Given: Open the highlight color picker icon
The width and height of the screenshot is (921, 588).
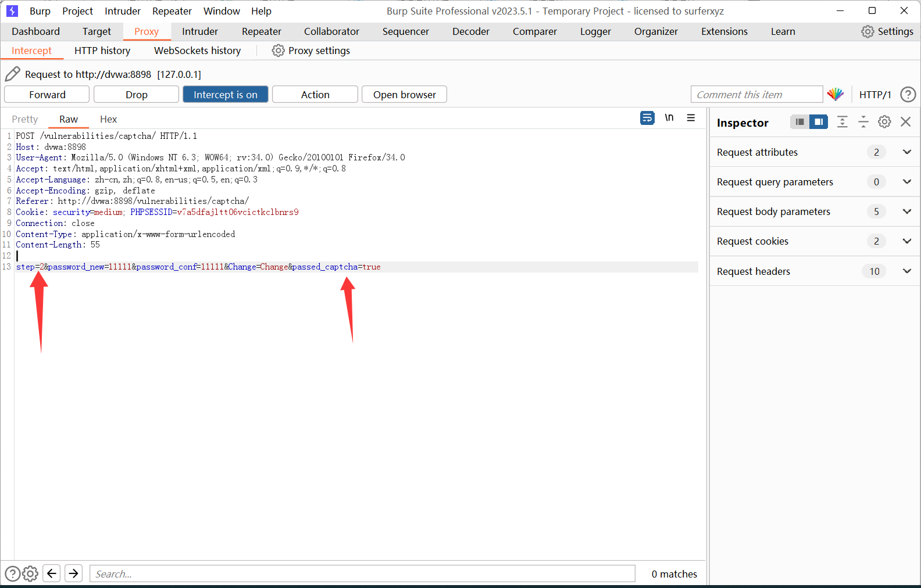Looking at the screenshot, I should [x=836, y=94].
